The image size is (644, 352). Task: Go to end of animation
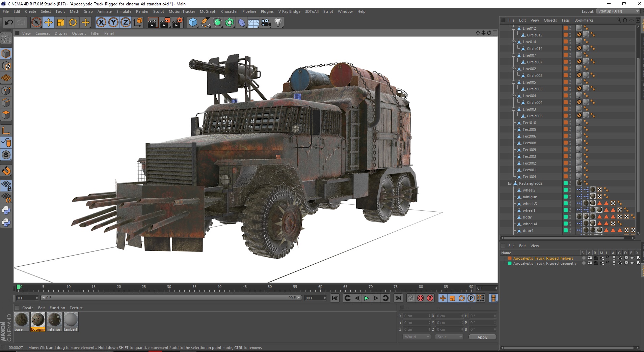tap(398, 298)
